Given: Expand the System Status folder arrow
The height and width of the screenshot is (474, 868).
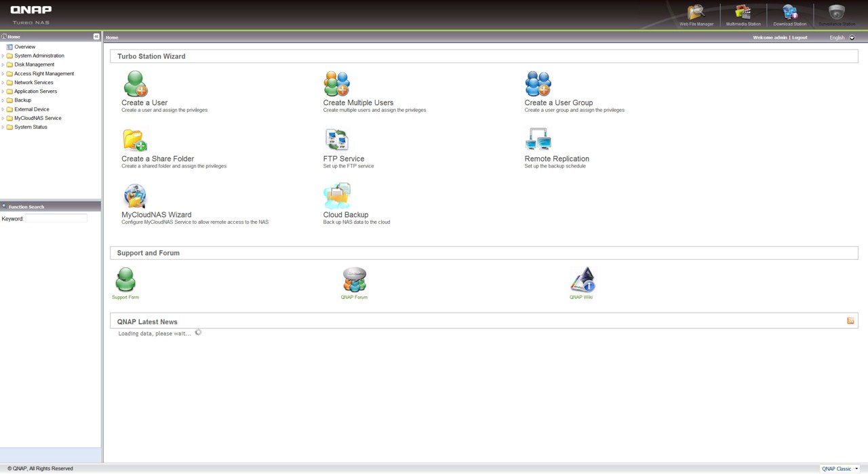Looking at the screenshot, I should point(3,127).
